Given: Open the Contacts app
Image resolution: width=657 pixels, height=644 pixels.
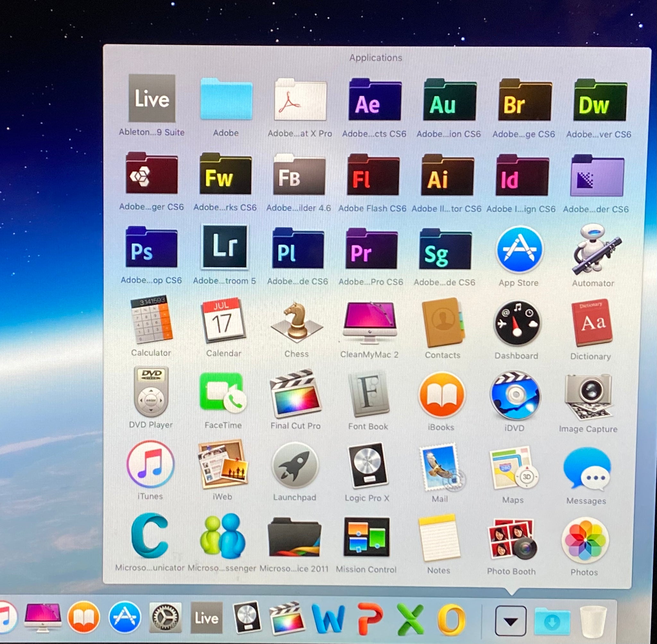Looking at the screenshot, I should point(443,323).
